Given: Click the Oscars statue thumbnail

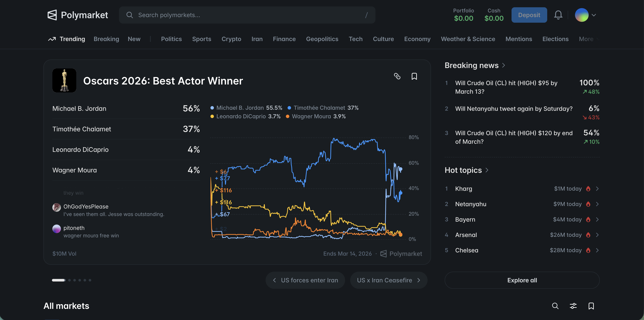Looking at the screenshot, I should pos(64,80).
